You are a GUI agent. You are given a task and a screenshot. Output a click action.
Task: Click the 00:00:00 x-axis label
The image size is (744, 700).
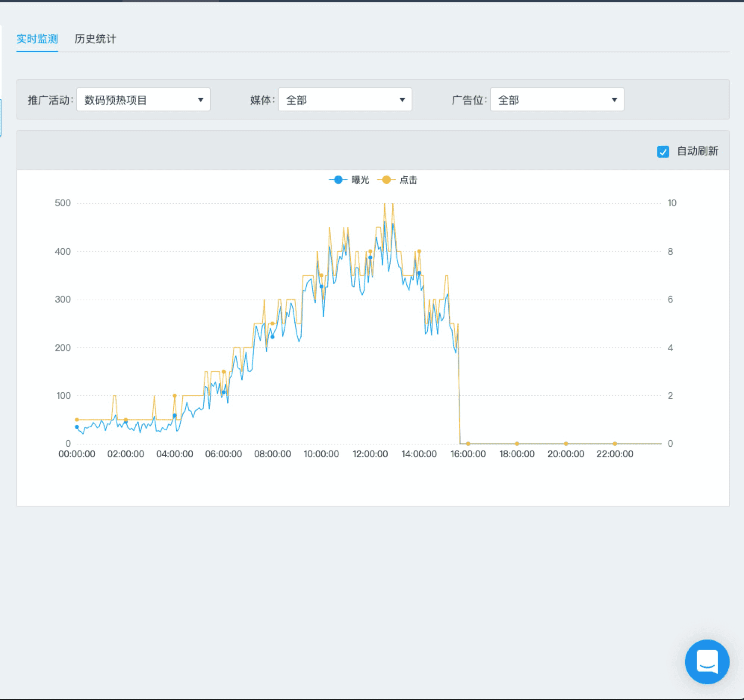tap(77, 454)
